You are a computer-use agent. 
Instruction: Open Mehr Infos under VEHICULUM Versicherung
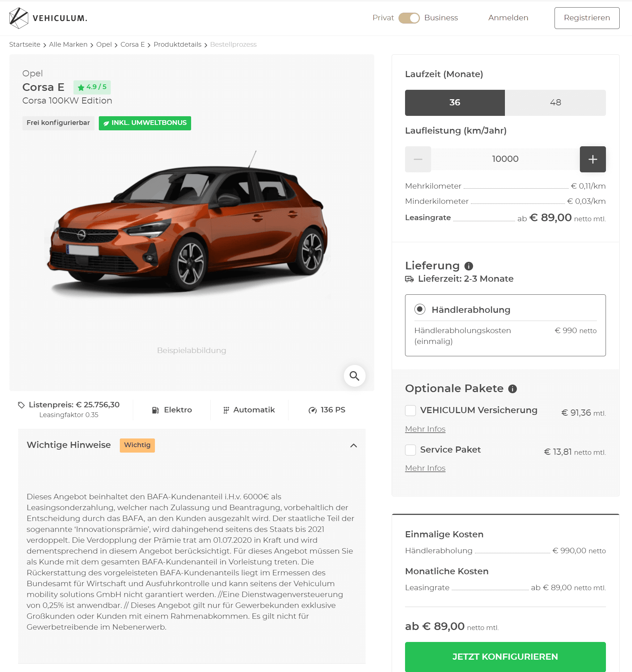pyautogui.click(x=425, y=429)
